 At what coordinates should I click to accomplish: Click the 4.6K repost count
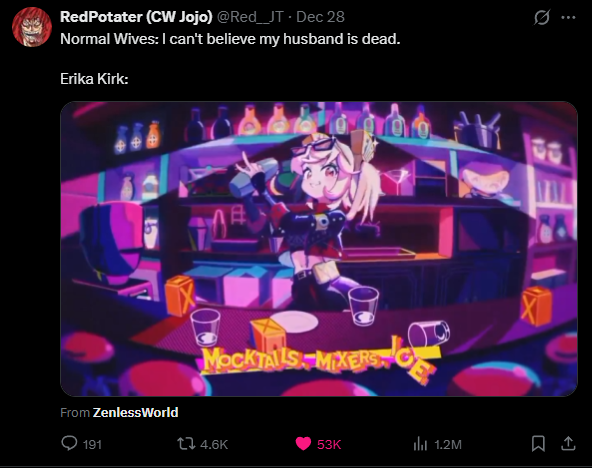[214, 445]
